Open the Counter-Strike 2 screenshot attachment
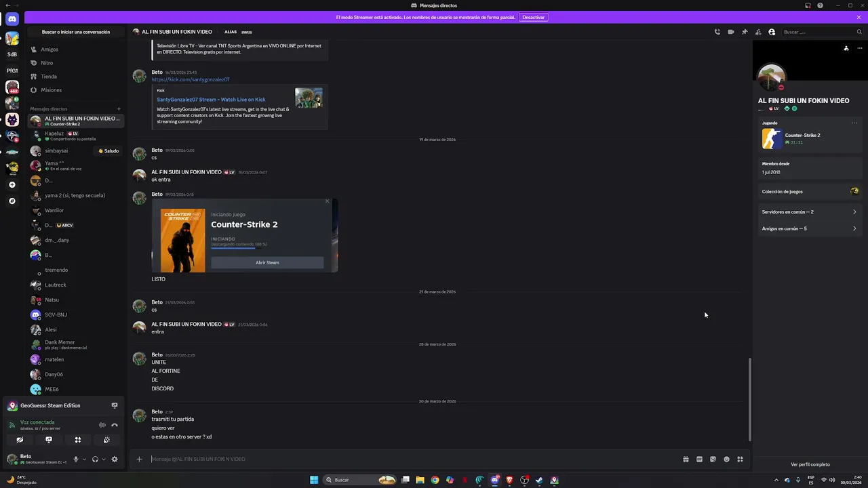Viewport: 868px width, 488px height. (244, 235)
